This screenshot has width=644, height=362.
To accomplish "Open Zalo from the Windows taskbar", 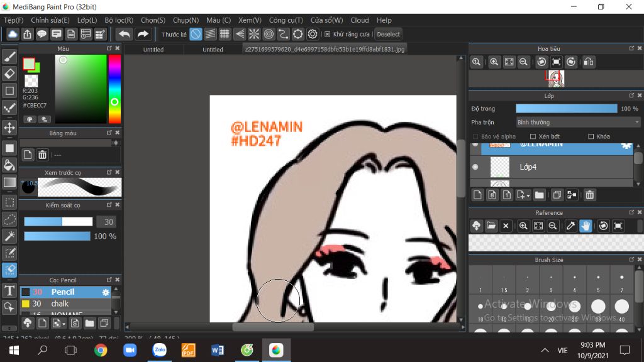I will pos(160,350).
